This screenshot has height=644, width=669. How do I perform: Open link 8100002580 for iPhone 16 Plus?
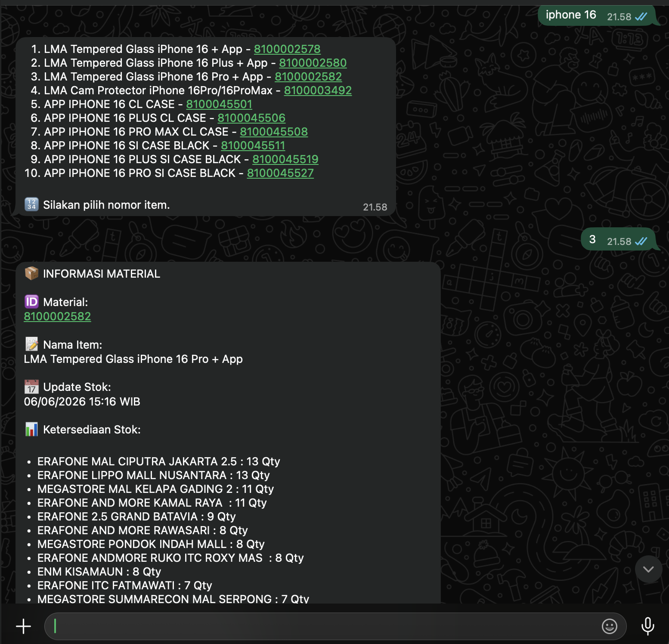coord(313,63)
